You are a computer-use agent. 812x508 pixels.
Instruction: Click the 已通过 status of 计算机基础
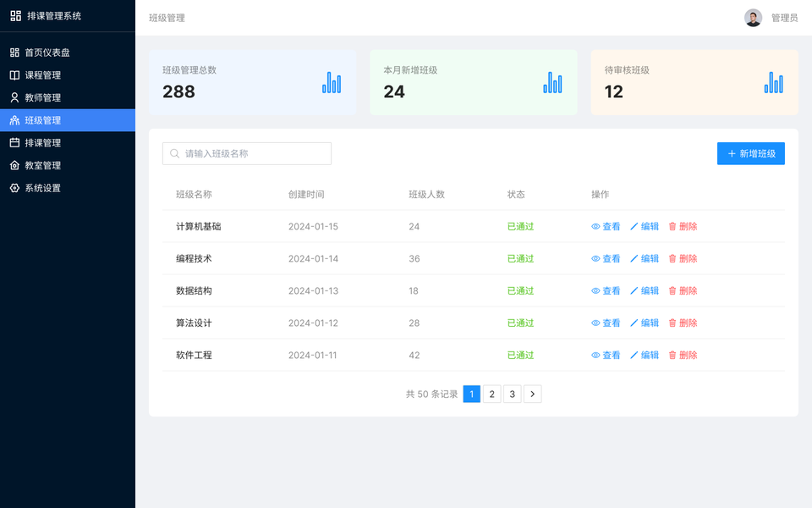[x=520, y=227]
